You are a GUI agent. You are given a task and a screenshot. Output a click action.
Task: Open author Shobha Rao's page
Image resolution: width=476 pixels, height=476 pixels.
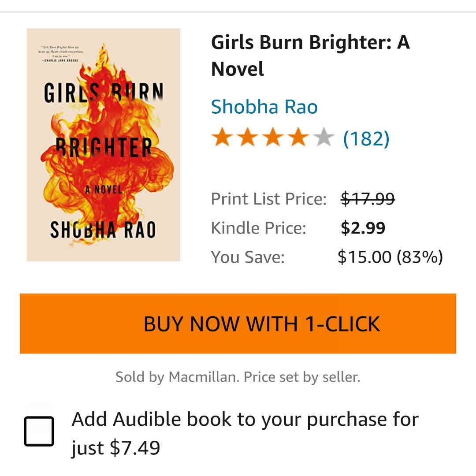pyautogui.click(x=264, y=107)
